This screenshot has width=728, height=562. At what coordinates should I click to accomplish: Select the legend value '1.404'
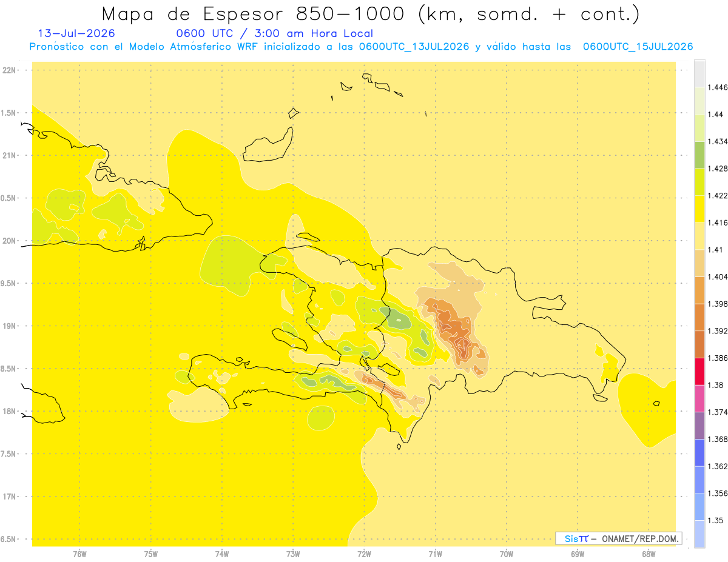pos(718,276)
